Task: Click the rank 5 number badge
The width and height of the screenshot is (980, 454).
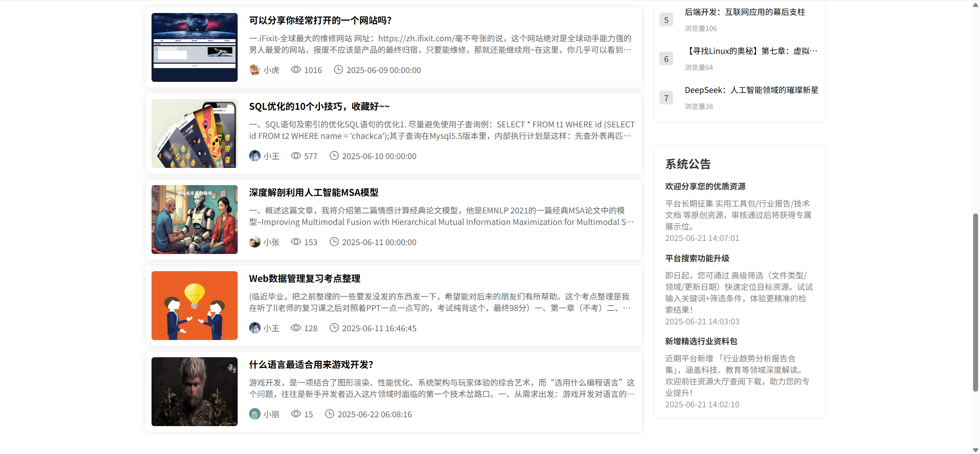Action: (666, 20)
